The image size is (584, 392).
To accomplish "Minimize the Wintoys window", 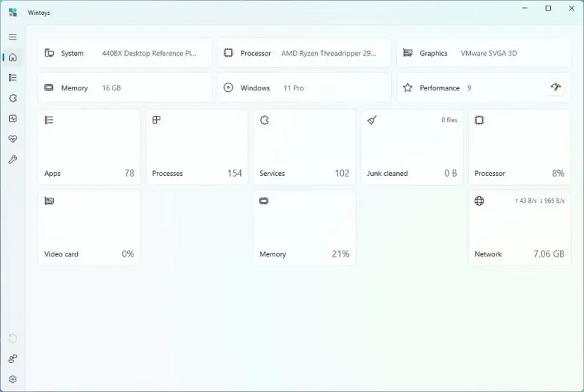I will (x=525, y=8).
